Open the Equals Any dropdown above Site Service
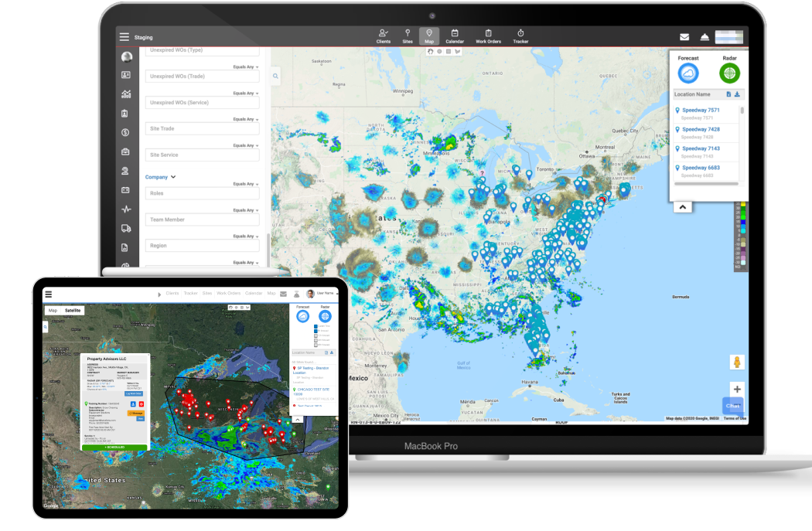 pos(245,145)
